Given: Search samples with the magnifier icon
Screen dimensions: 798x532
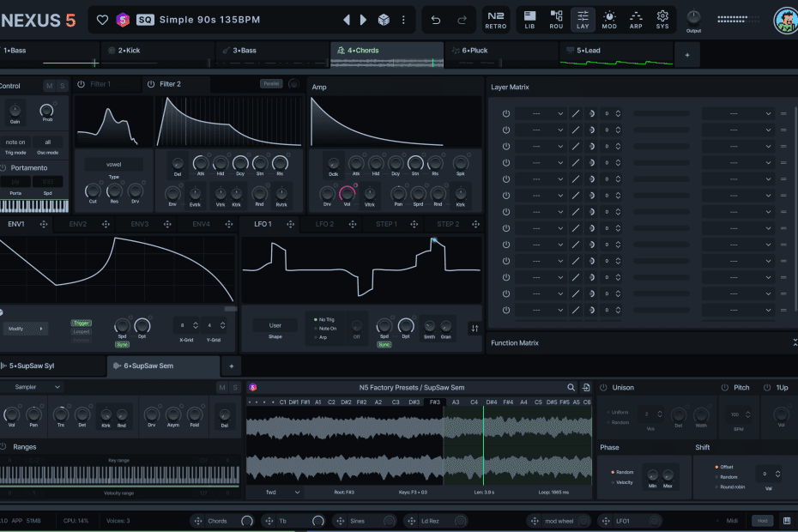Looking at the screenshot, I should point(571,388).
